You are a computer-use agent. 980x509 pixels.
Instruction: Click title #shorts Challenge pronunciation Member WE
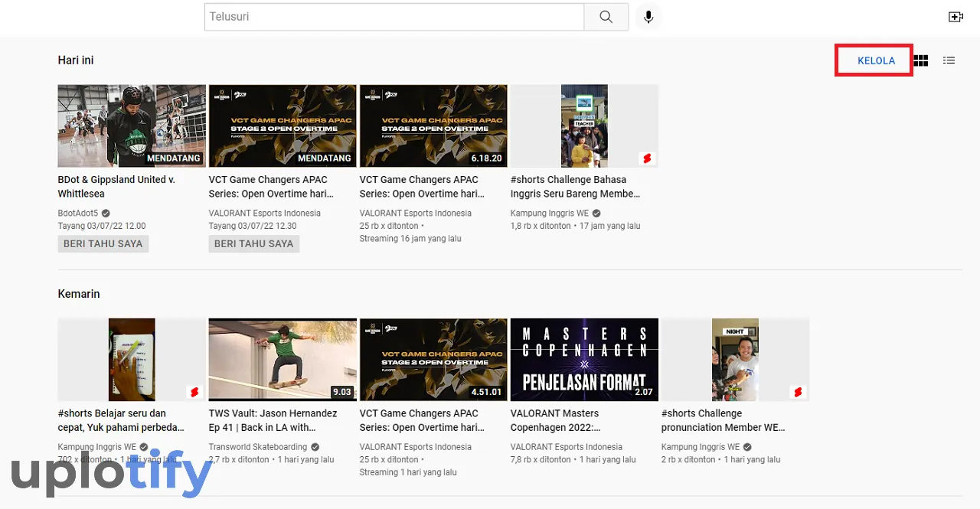click(724, 420)
